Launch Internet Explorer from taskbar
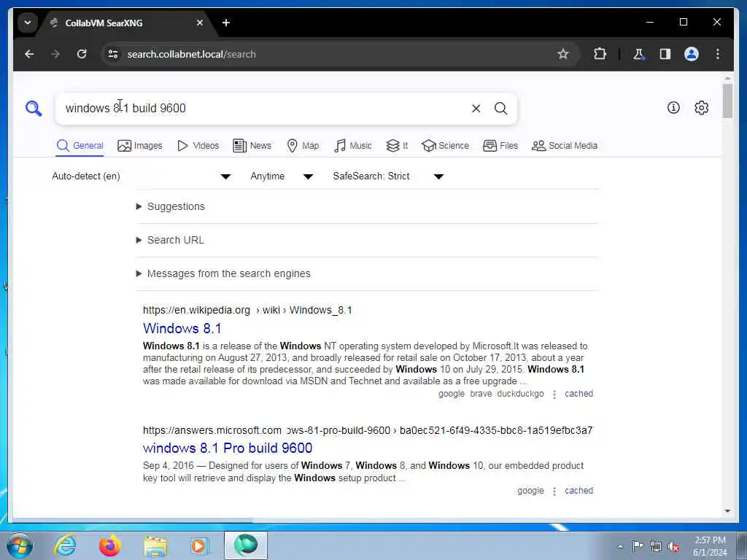Screen dimensions: 747x560 [65, 545]
